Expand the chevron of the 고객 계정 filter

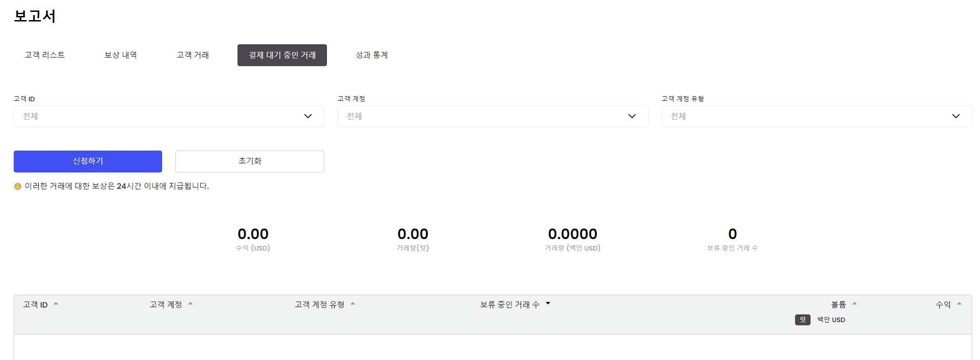point(632,116)
